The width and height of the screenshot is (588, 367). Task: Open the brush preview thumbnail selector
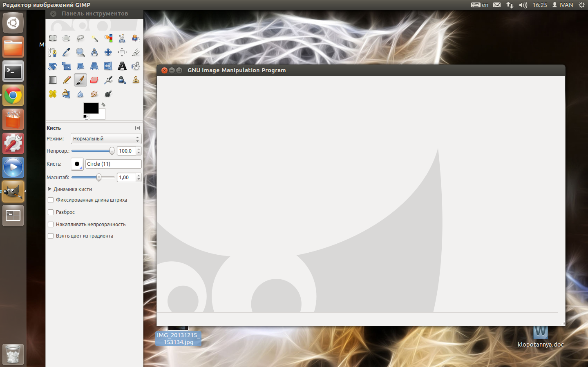point(77,164)
